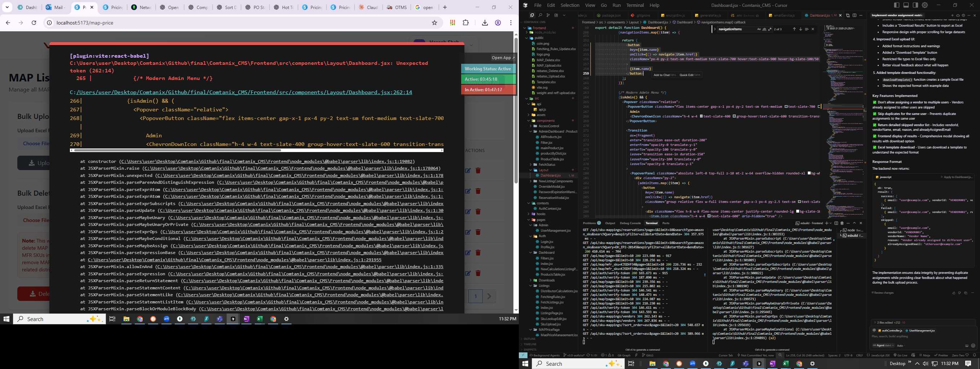Expand node_modules folder in explorer
Image resolution: width=980 pixels, height=369 pixels.
[x=527, y=33]
